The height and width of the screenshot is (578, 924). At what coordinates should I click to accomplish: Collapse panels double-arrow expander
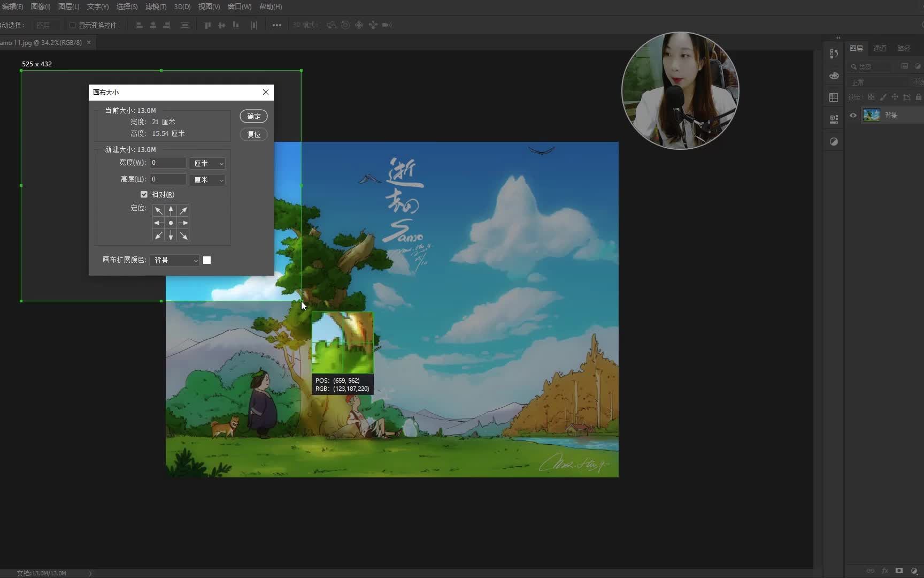(838, 37)
